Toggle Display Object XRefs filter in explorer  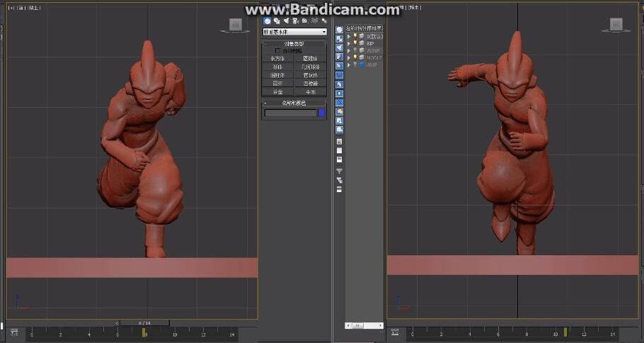339,94
